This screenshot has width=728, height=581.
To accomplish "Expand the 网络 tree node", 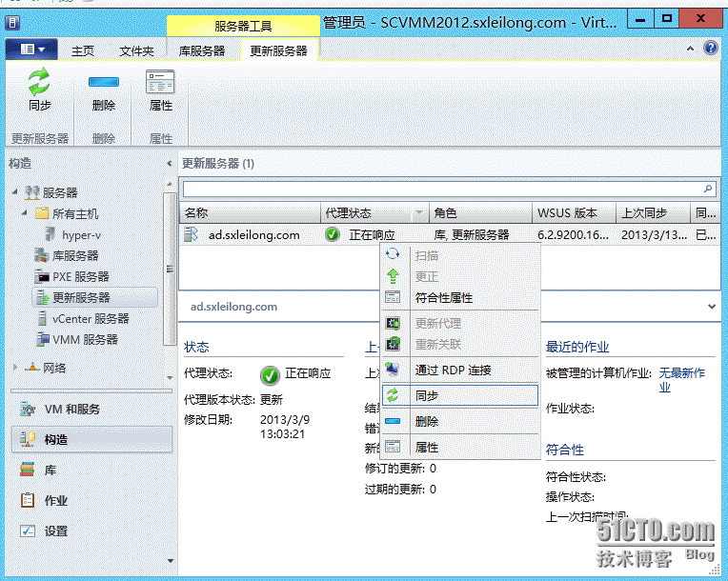I will point(15,368).
